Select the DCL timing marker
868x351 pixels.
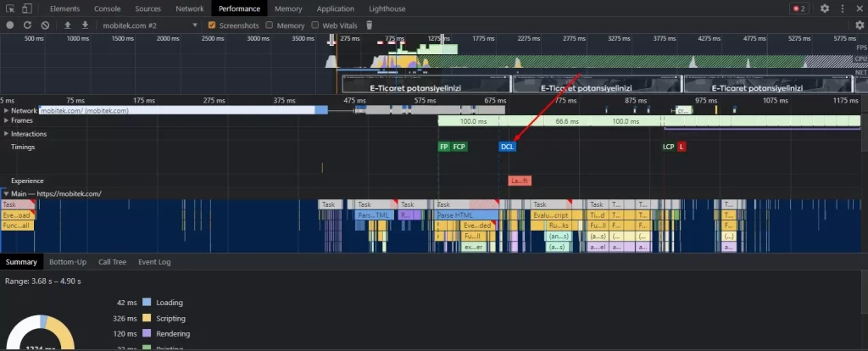coord(507,147)
